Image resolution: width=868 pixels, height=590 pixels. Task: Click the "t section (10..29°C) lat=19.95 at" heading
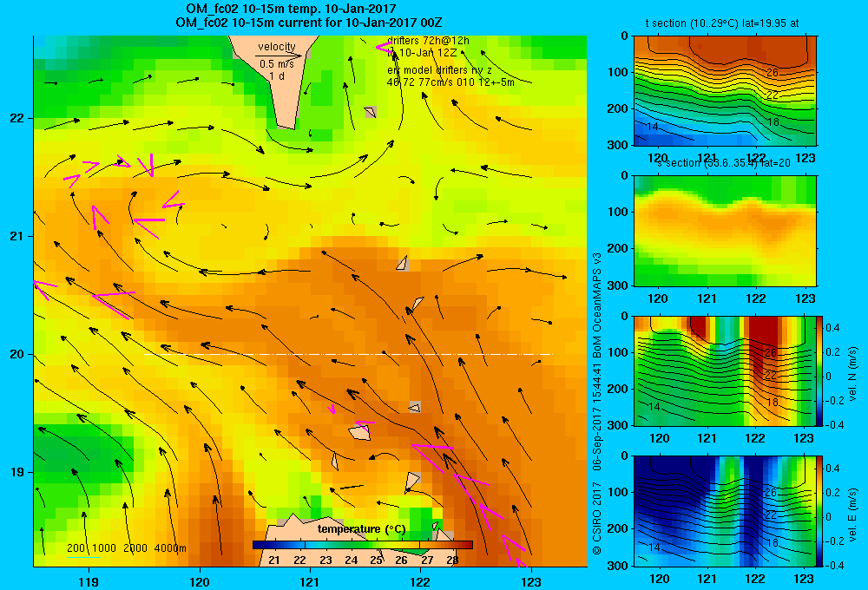pyautogui.click(x=722, y=23)
